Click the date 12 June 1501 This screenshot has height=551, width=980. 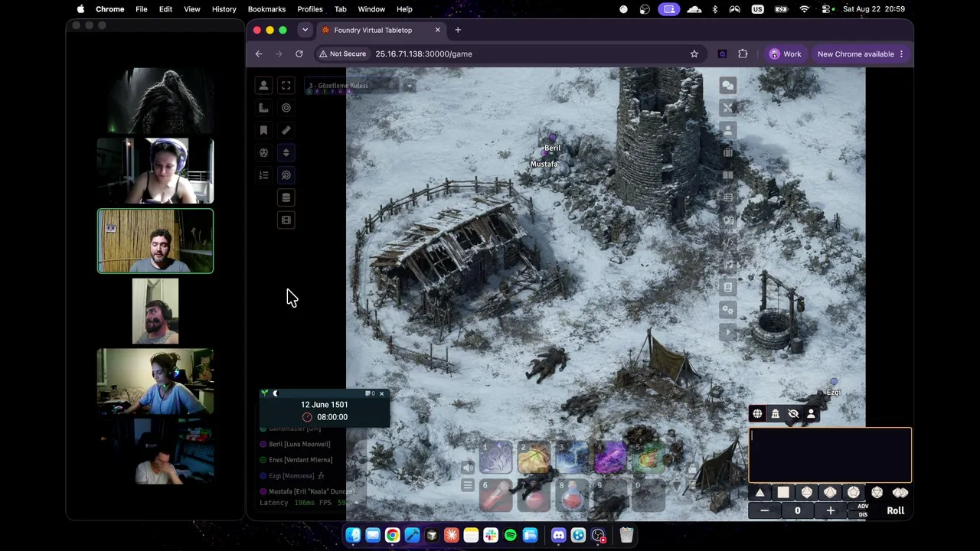click(x=325, y=404)
